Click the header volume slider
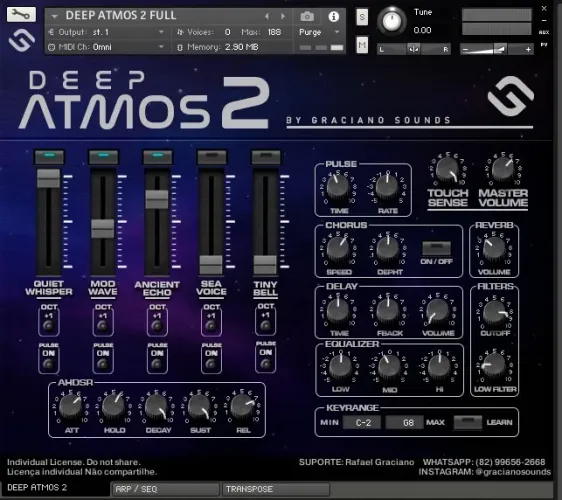562x500 pixels. [497, 49]
